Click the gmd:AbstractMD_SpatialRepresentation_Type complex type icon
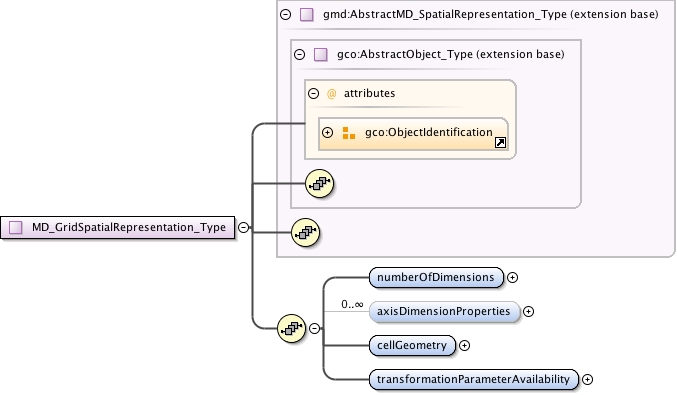Image resolution: width=677 pixels, height=395 pixels. point(307,14)
